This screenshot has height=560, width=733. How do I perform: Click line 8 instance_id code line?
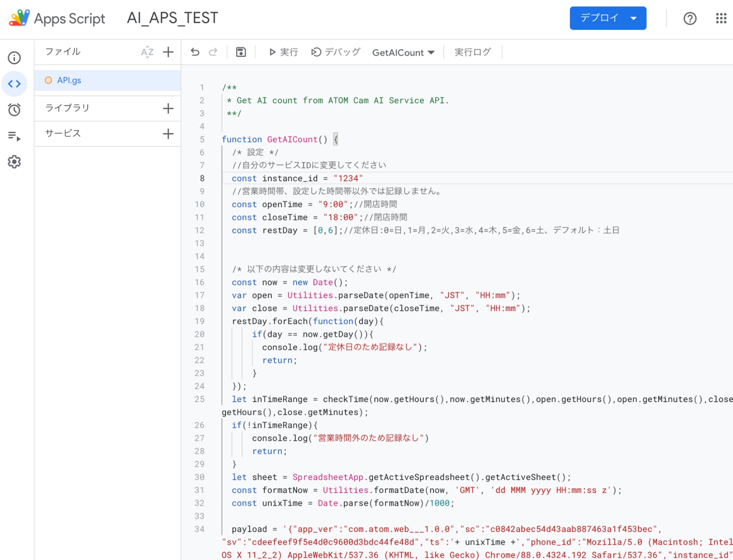coord(297,178)
